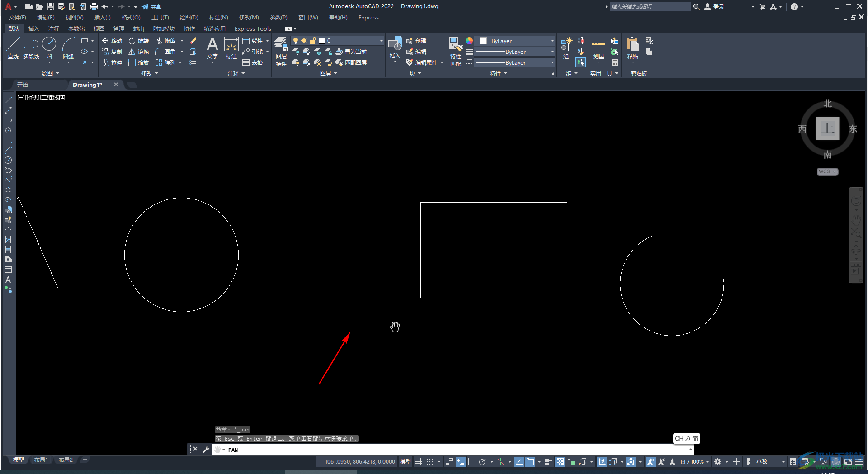Open the Quick Calculator icon in Utilities
868x474 pixels.
615,62
